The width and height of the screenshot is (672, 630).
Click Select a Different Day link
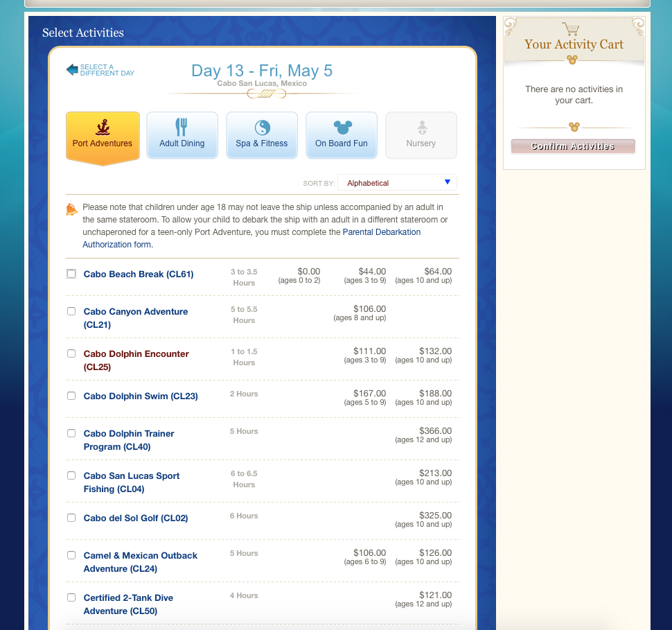[107, 70]
